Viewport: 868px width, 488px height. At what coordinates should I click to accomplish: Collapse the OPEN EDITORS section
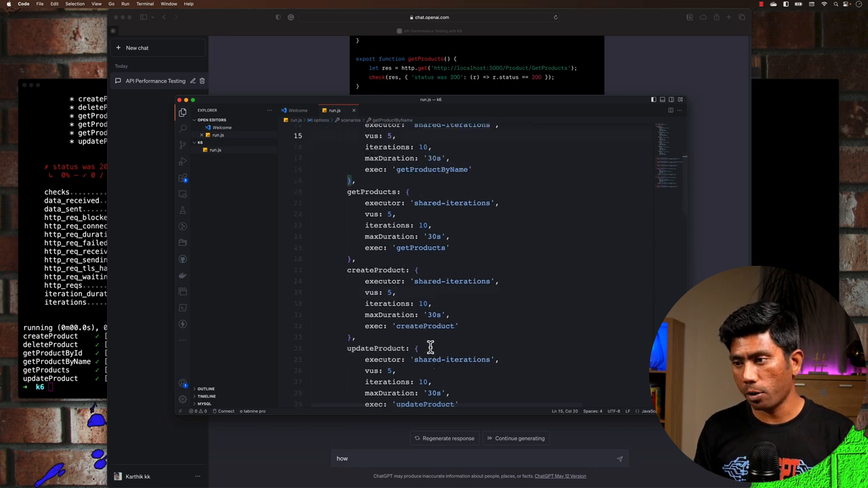[x=212, y=120]
